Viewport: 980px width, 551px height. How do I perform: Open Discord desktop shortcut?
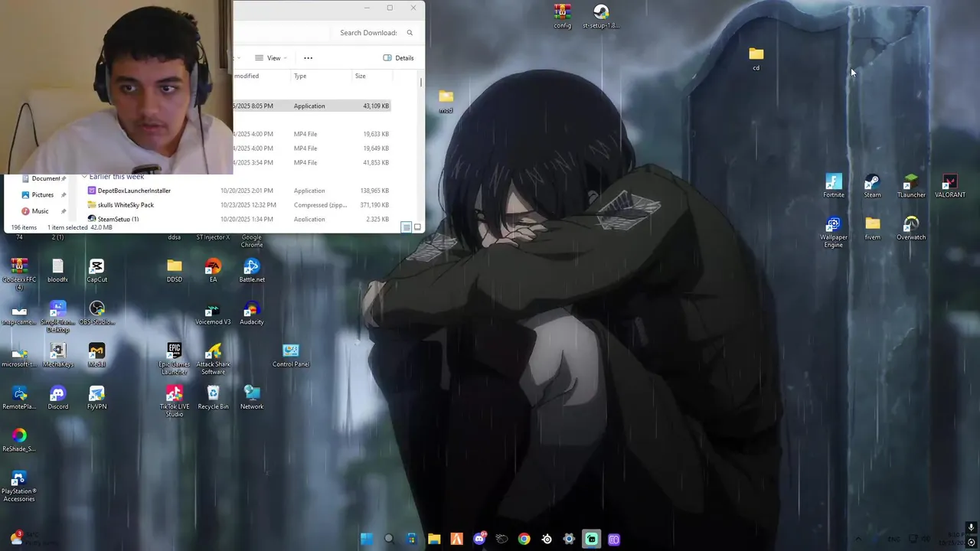[x=57, y=397]
